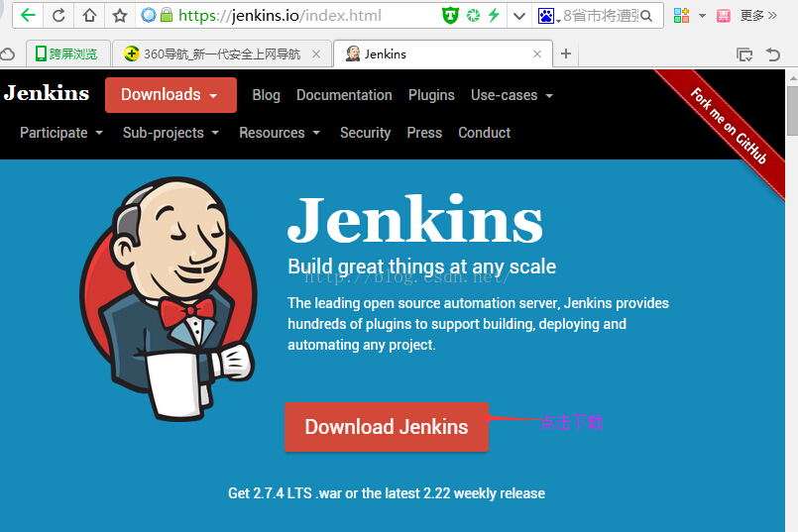Click the 360导航 tab favicon
This screenshot has height=532, width=798.
131,53
